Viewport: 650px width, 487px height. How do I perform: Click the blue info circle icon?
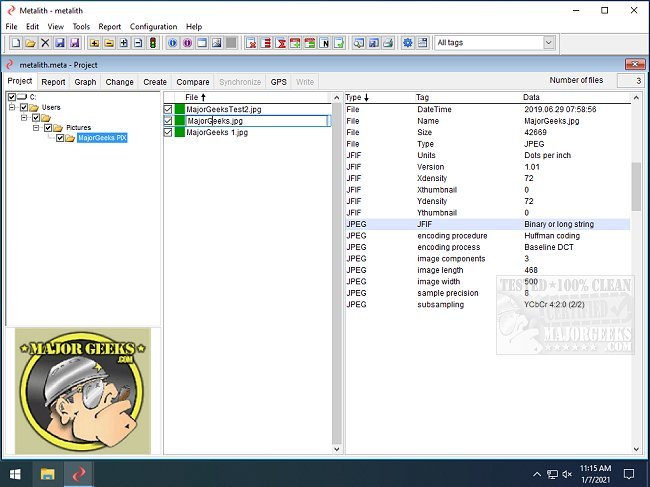[x=172, y=43]
